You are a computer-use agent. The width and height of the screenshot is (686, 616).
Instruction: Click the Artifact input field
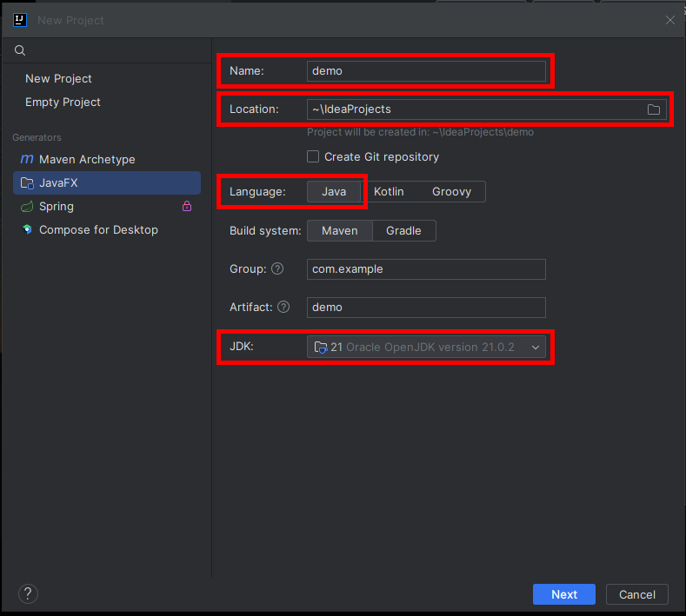pyautogui.click(x=426, y=308)
